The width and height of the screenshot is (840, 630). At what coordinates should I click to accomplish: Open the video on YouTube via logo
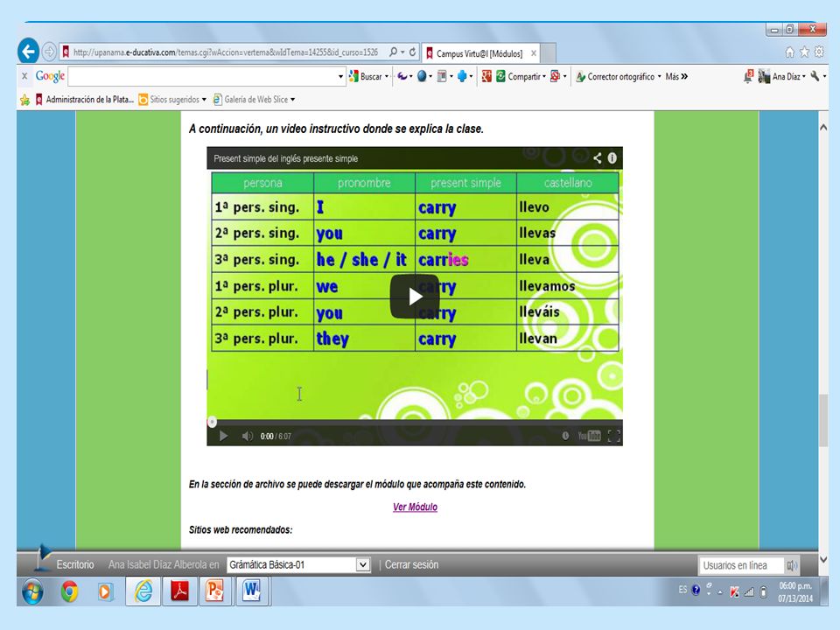point(589,436)
